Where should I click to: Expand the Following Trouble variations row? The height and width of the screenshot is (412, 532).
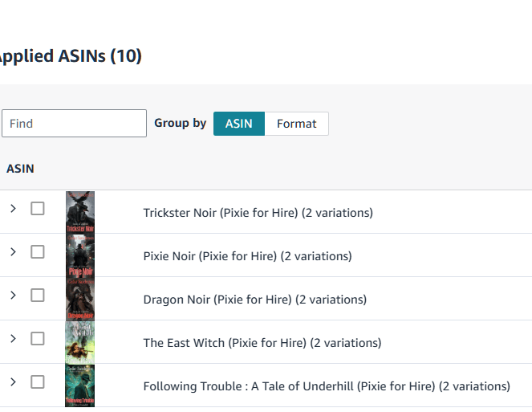point(13,381)
